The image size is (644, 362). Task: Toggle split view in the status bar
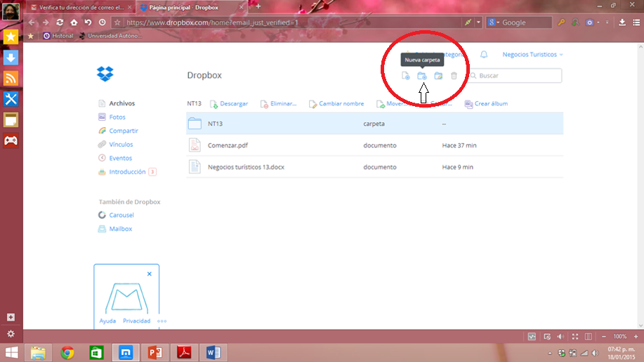[588, 337]
